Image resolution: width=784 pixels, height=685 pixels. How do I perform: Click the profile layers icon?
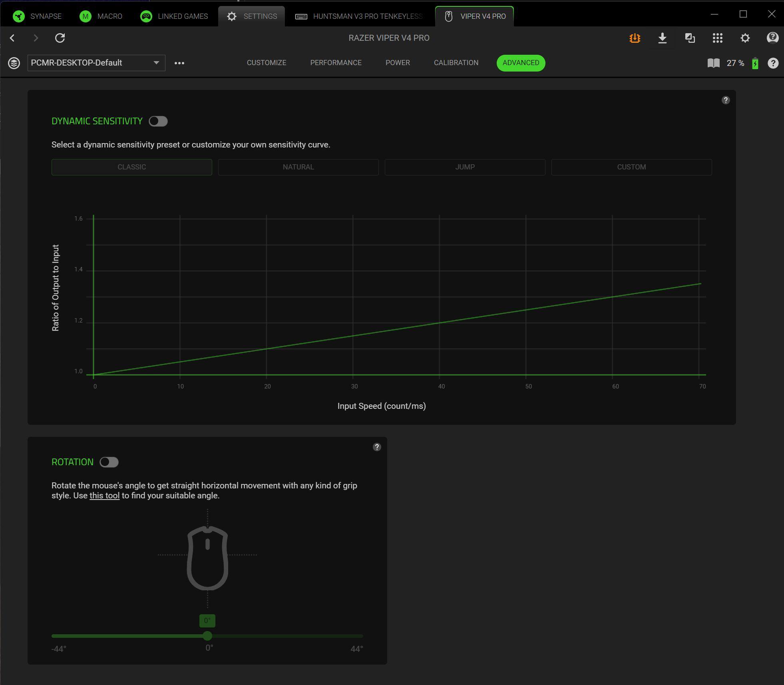(x=14, y=63)
